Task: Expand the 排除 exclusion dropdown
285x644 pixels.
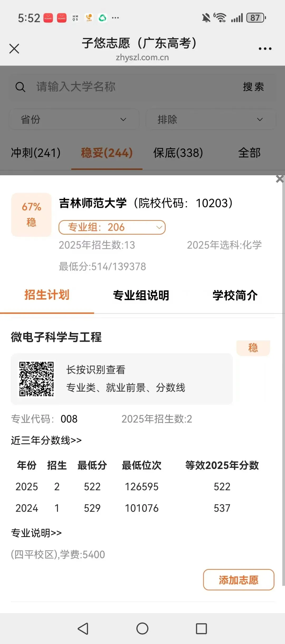Action: (x=211, y=119)
